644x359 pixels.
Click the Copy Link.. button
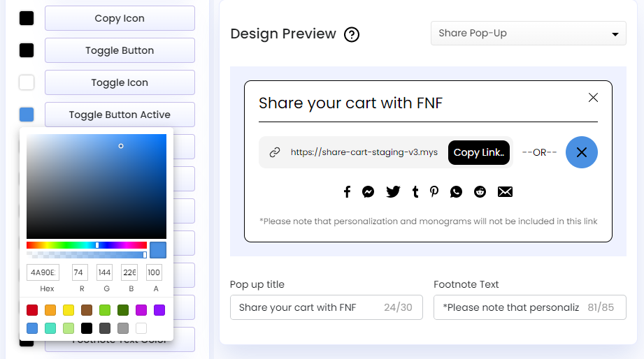click(479, 152)
